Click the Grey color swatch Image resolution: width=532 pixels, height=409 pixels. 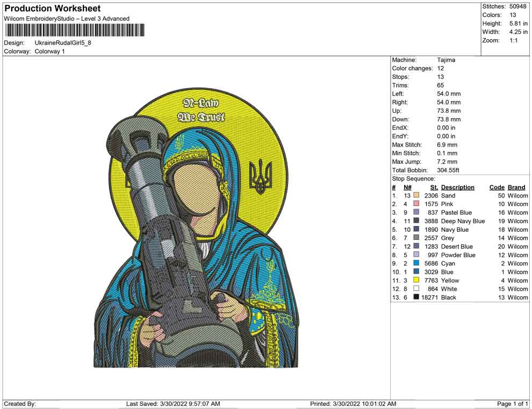[416, 238]
